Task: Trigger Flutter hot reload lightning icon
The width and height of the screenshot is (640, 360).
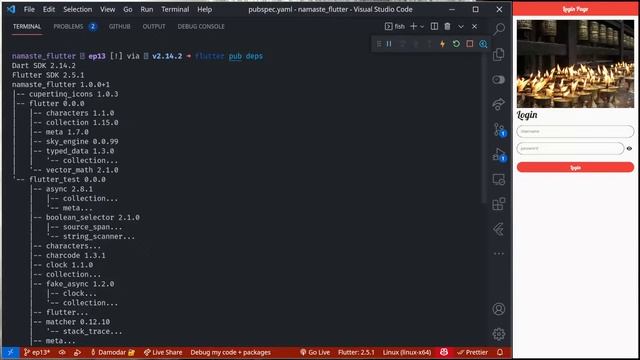Action: (442, 44)
